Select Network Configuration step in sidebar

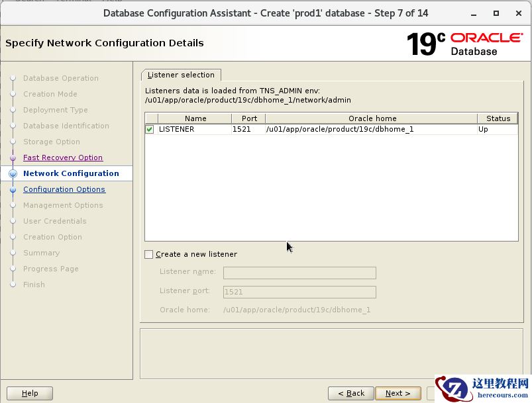tap(71, 173)
